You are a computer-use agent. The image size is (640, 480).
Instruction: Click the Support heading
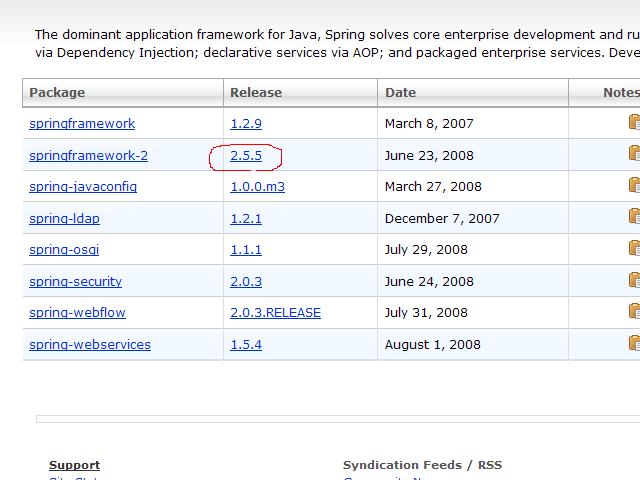(74, 465)
